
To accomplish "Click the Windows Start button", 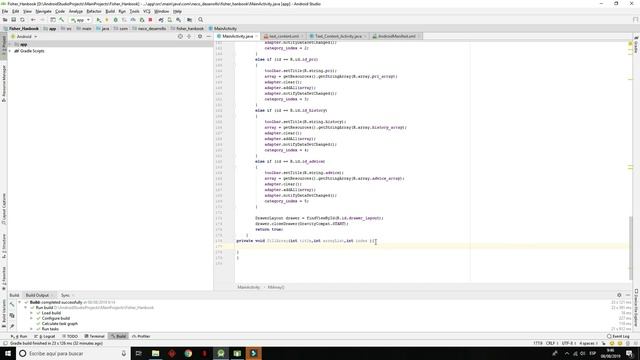I will (8, 353).
